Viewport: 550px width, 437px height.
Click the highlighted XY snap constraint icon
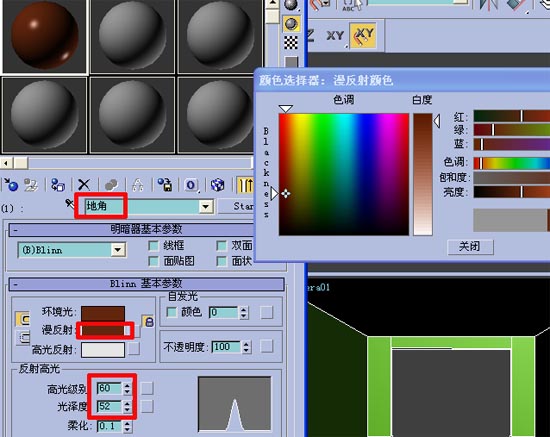pyautogui.click(x=363, y=36)
